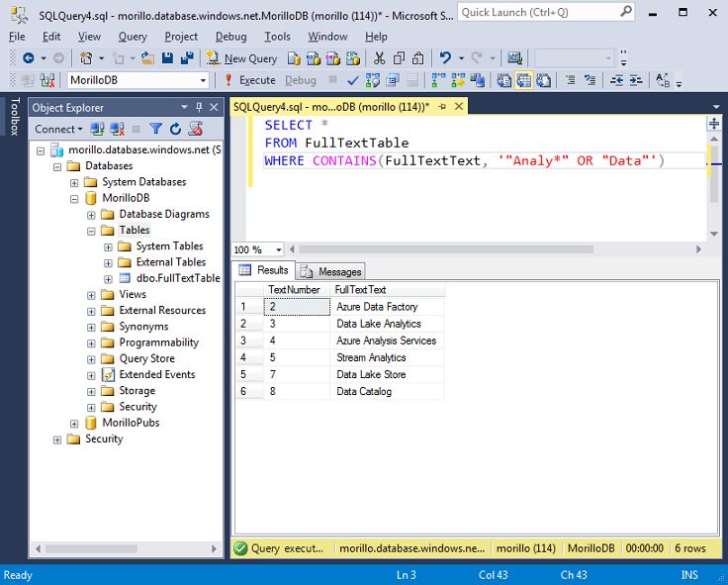Click the Query Options icon
Screen dimensions: 728x585
393,80
